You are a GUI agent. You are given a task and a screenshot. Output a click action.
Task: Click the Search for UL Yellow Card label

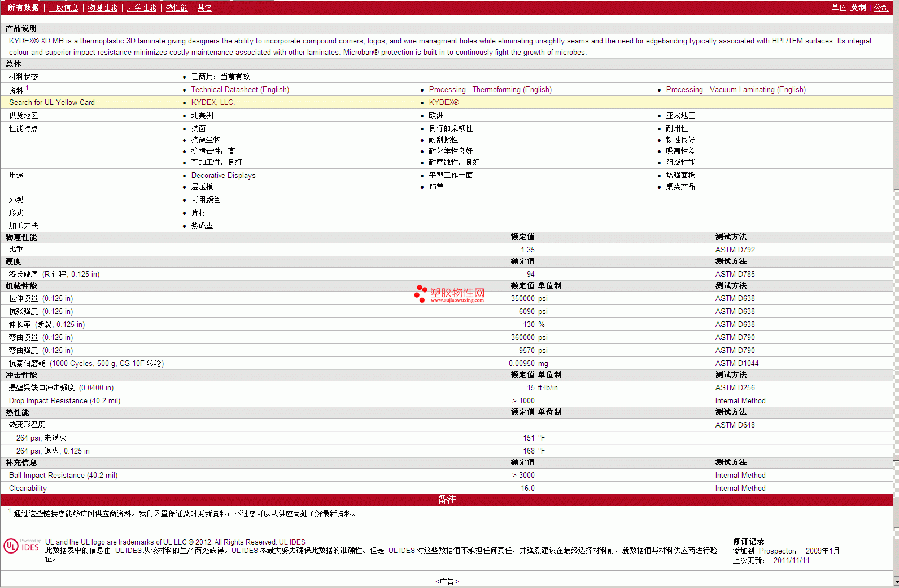pyautogui.click(x=52, y=103)
